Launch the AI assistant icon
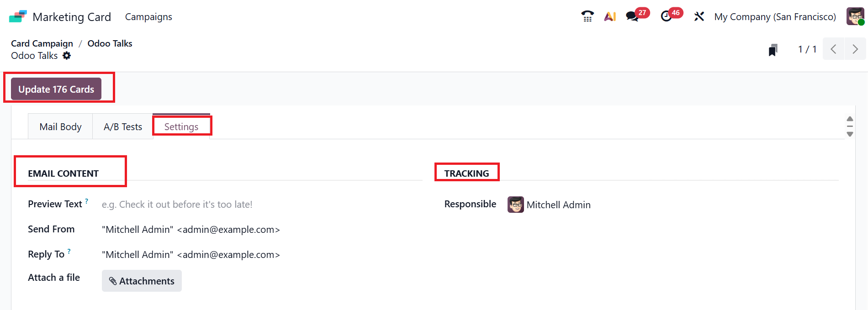Viewport: 868px width, 310px height. [610, 17]
